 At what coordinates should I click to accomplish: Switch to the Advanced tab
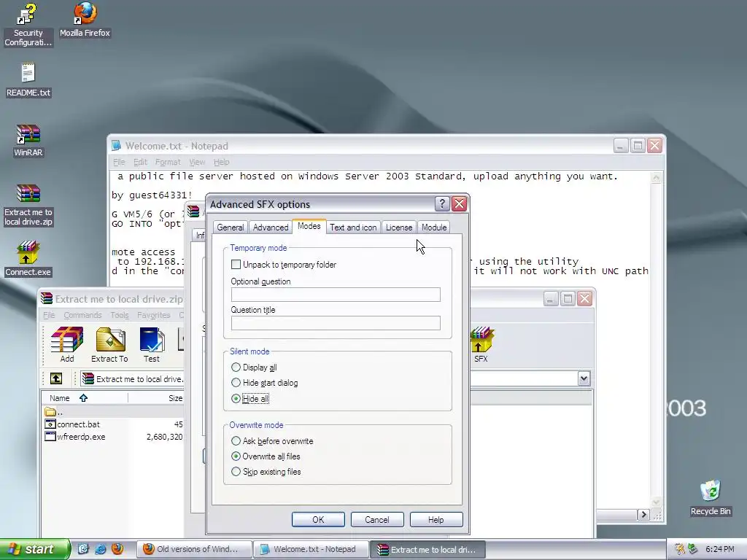tap(271, 227)
